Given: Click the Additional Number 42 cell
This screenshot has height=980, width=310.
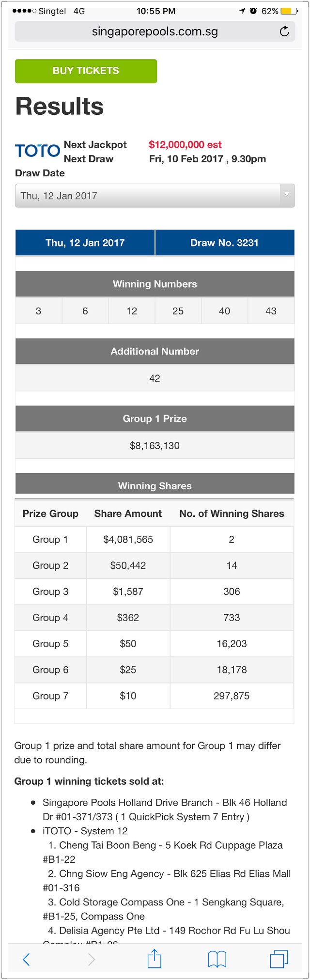Looking at the screenshot, I should [x=155, y=378].
